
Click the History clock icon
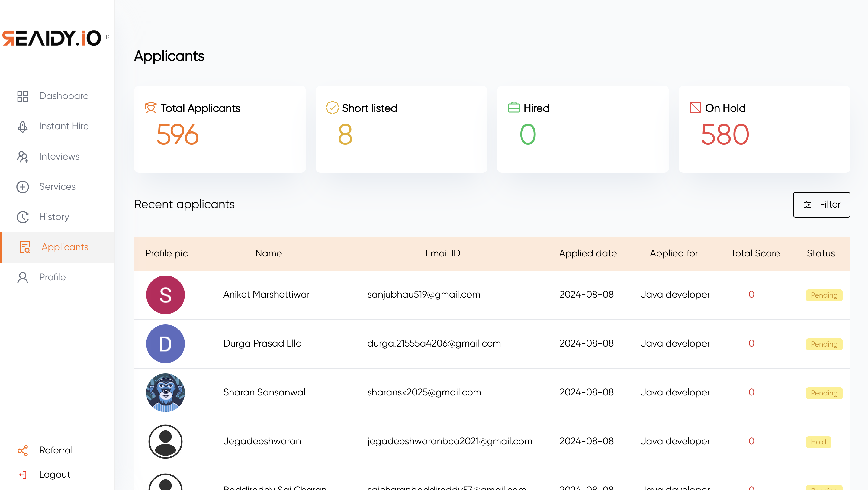tap(23, 217)
